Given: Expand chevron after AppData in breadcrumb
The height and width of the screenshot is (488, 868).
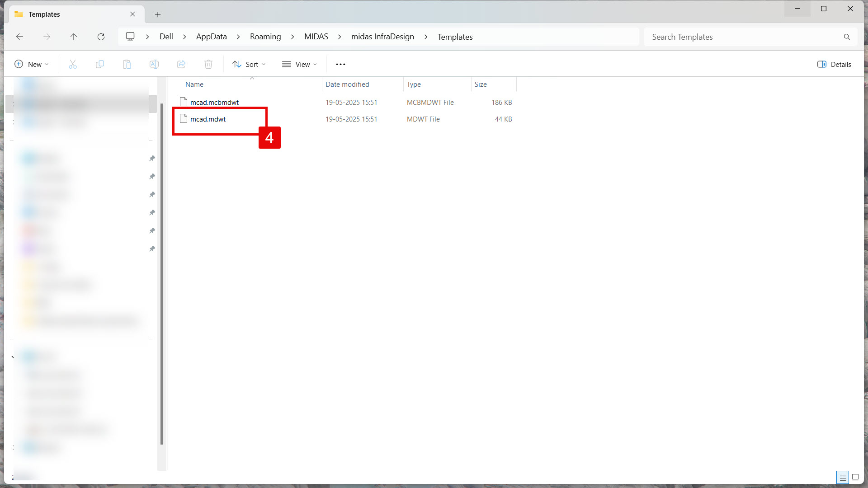Looking at the screenshot, I should click(x=238, y=37).
